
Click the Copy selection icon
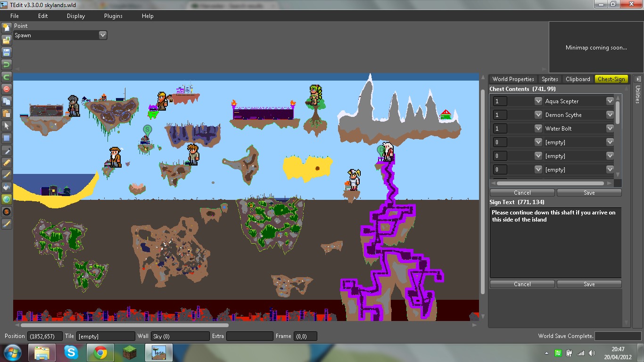pos(7,101)
